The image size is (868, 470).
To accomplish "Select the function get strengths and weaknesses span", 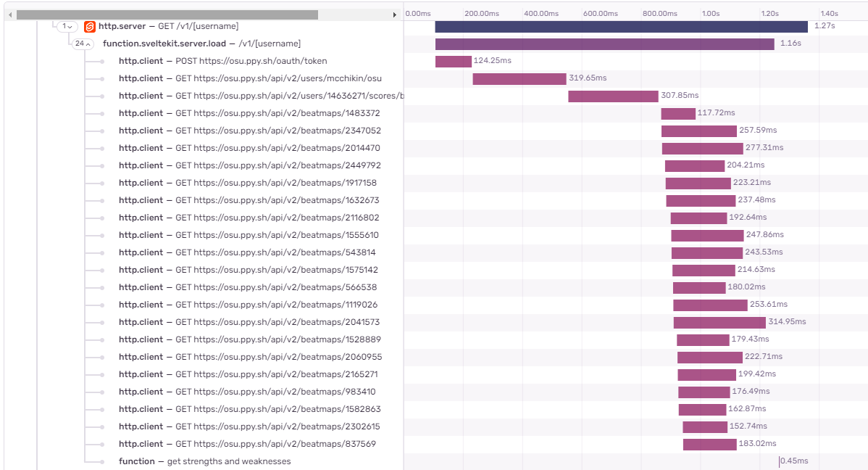I will click(204, 461).
